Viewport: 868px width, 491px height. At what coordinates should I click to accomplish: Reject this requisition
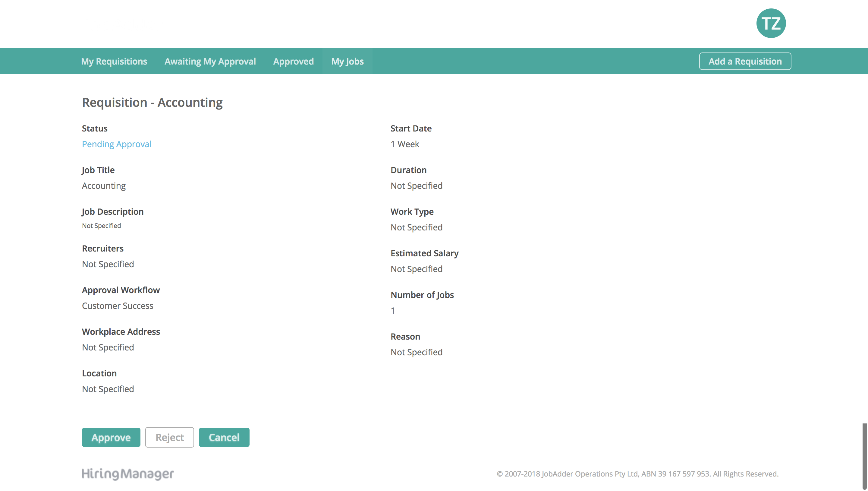[169, 437]
